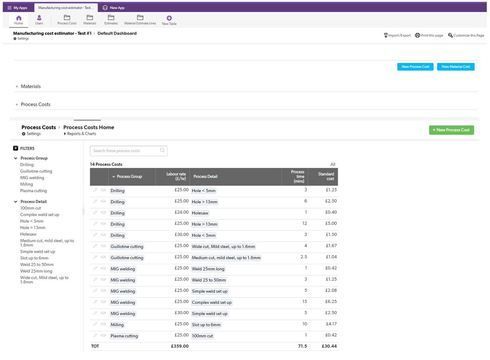Click the blue New Material Cost button
This screenshot has width=490, height=360.
point(456,67)
